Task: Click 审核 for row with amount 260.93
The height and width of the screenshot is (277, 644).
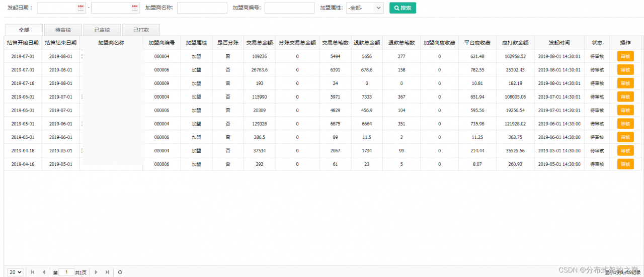Action: coord(625,164)
